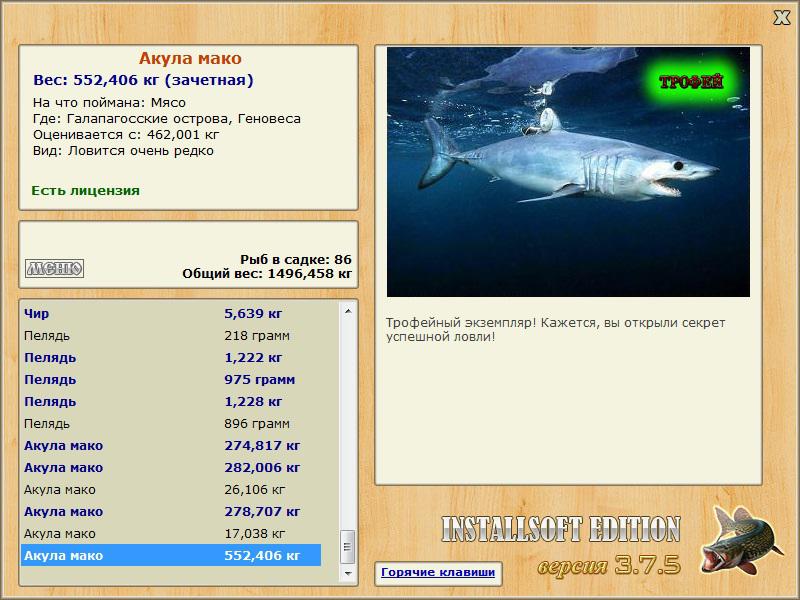This screenshot has height=600, width=800.
Task: Click the pike fish logo icon
Action: coord(741,541)
